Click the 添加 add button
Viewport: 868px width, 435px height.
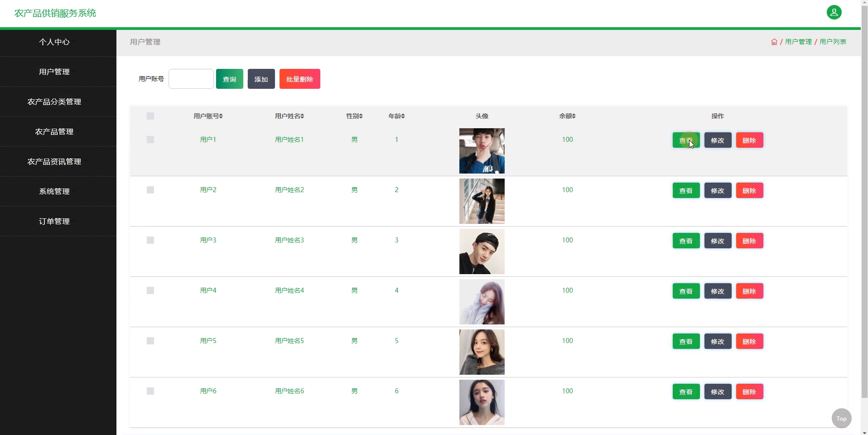(x=261, y=79)
